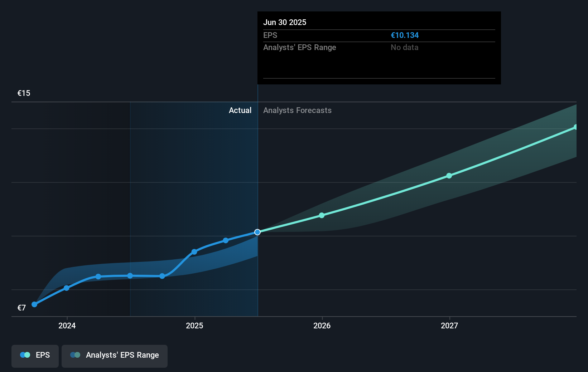This screenshot has height=372, width=588.
Task: Select the Jun 30 2025 EPS data point
Action: point(257,232)
